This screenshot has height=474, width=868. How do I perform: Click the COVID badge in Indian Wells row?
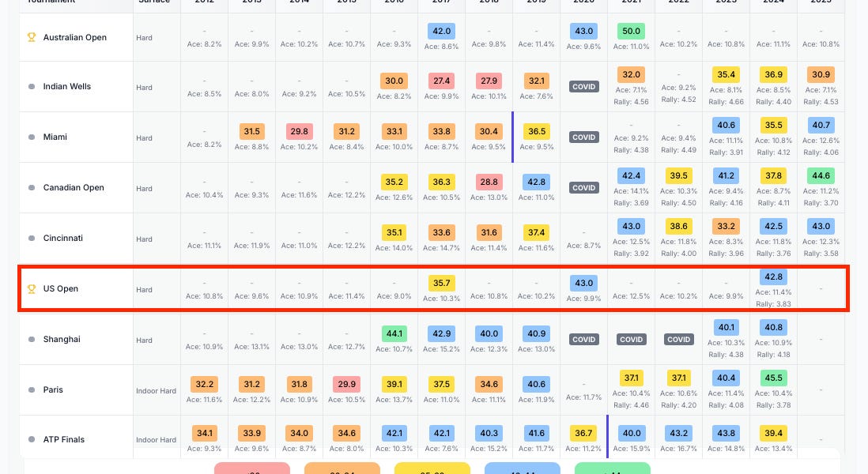pyautogui.click(x=584, y=87)
